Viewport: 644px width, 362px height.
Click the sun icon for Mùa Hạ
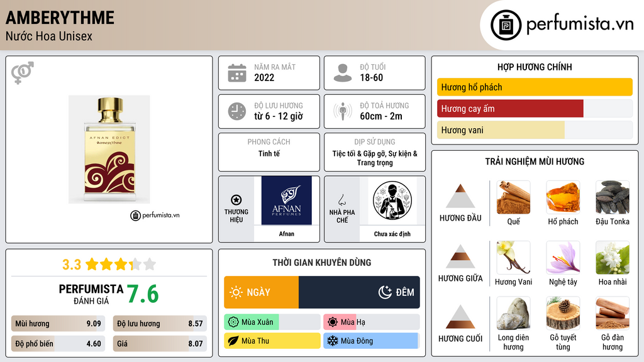coord(333,322)
